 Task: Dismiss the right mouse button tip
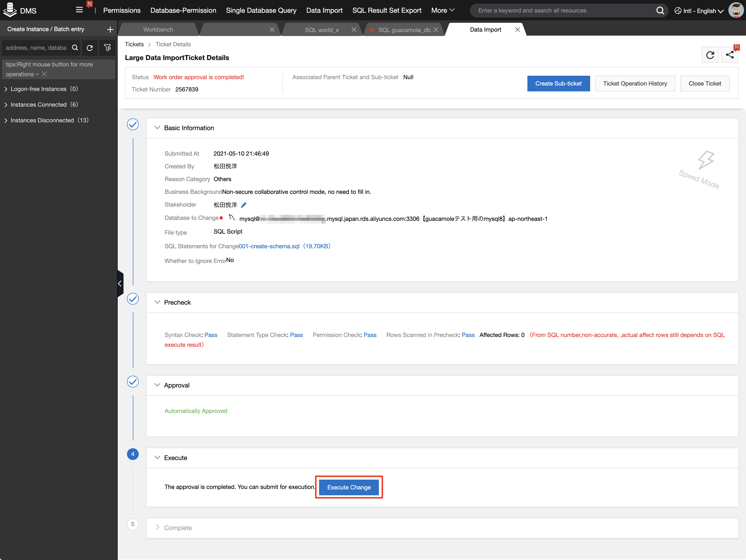[45, 74]
